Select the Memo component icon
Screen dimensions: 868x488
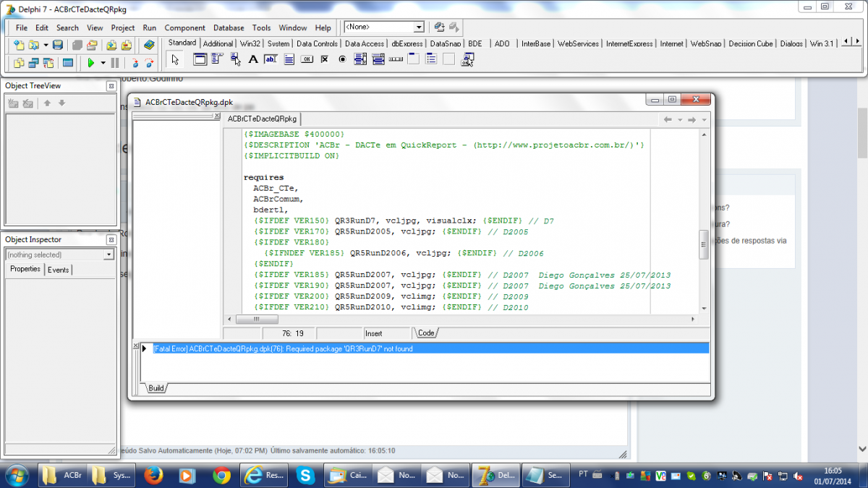[289, 59]
